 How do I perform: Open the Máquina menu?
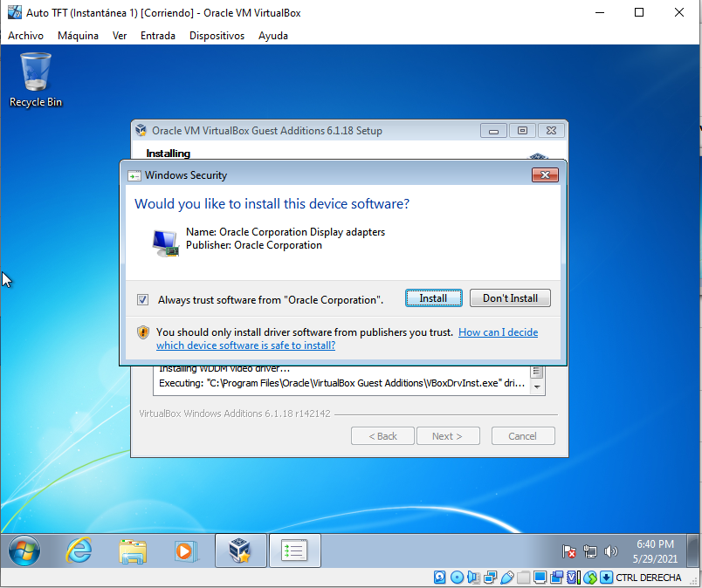pos(78,36)
